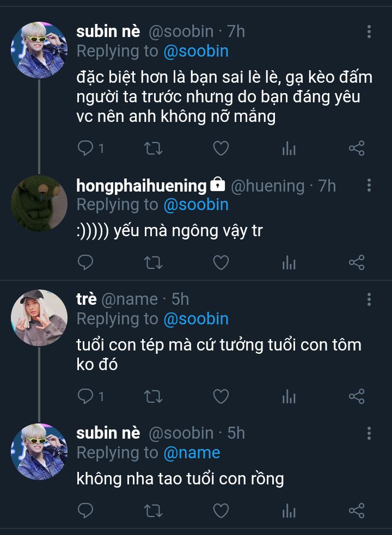Open more options on first subin nè tweet
The image size is (392, 535).
369,32
